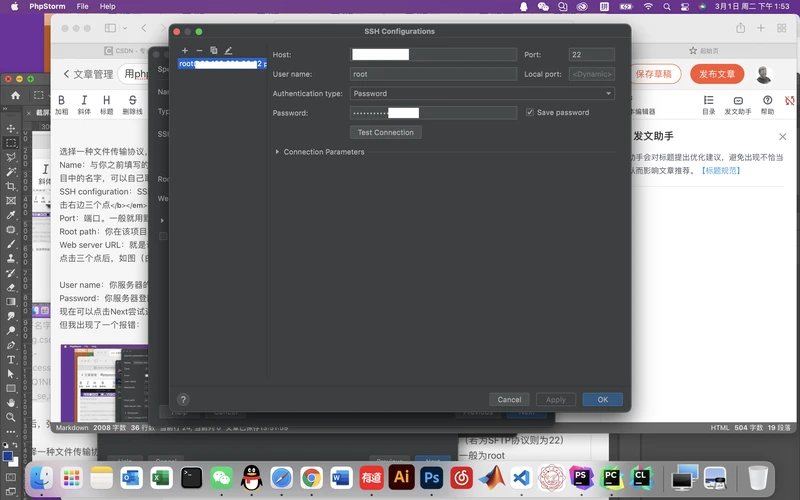Click the CSDN user avatar

[763, 74]
